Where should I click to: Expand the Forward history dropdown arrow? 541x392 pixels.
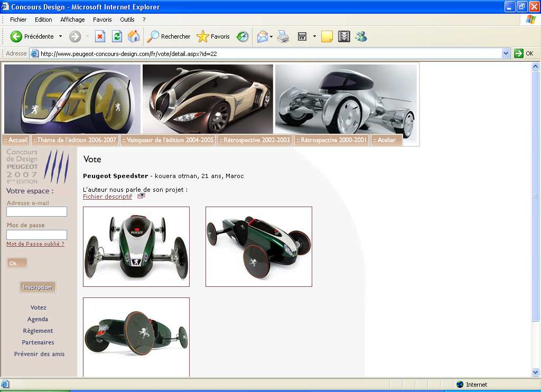(87, 36)
